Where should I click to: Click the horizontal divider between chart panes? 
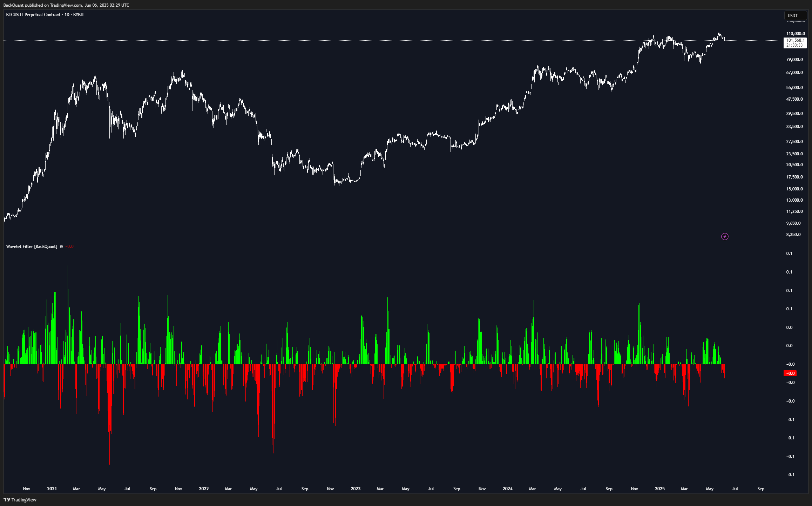406,241
